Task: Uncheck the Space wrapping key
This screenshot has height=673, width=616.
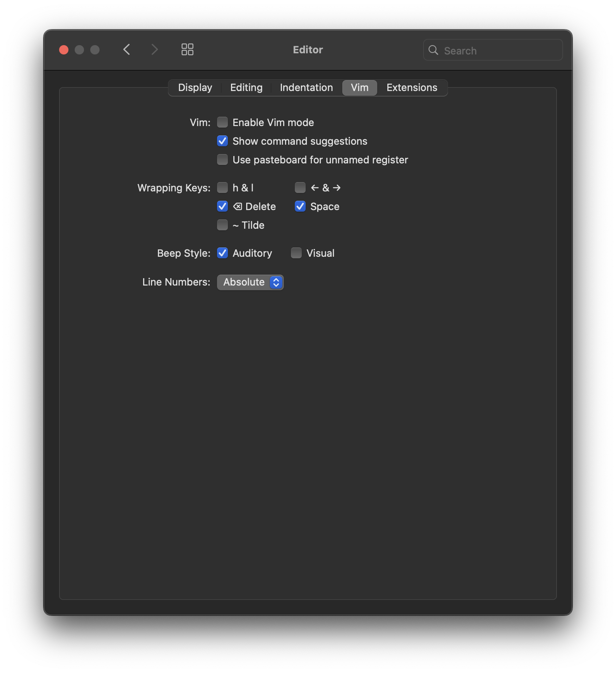Action: (x=300, y=206)
